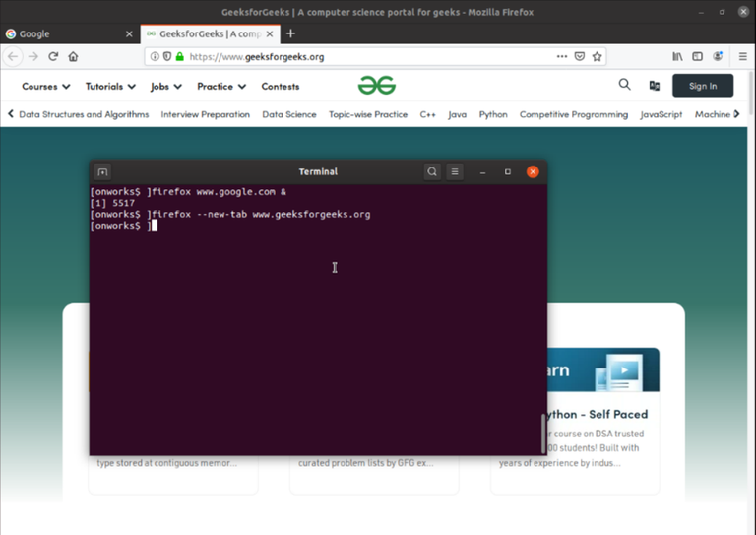Viewport: 756px width, 535px height.
Task: Open Topic-wise Practice link
Action: point(368,114)
